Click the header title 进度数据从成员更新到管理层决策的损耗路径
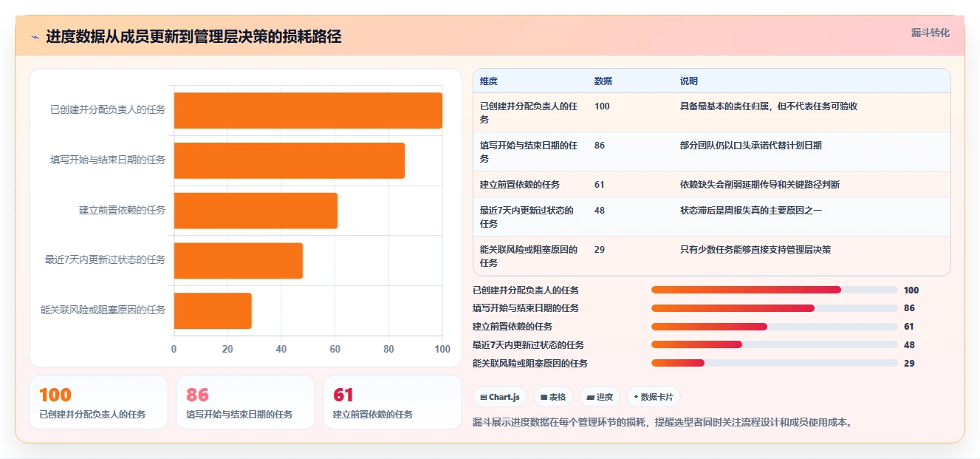 tap(193, 37)
